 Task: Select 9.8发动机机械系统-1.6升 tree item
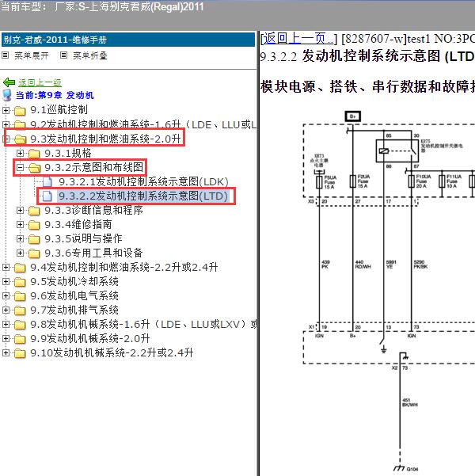coord(143,324)
